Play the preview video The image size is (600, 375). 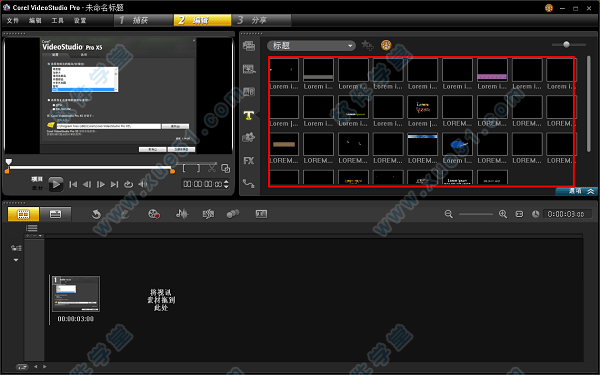pos(55,184)
